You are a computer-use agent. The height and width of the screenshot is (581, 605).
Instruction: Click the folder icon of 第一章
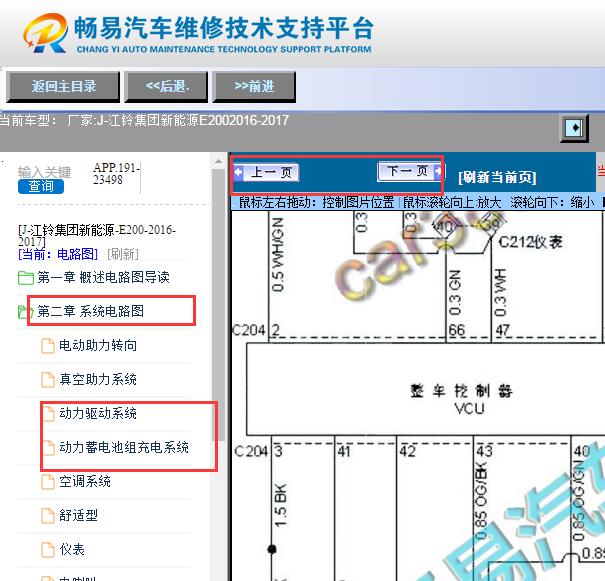26,278
